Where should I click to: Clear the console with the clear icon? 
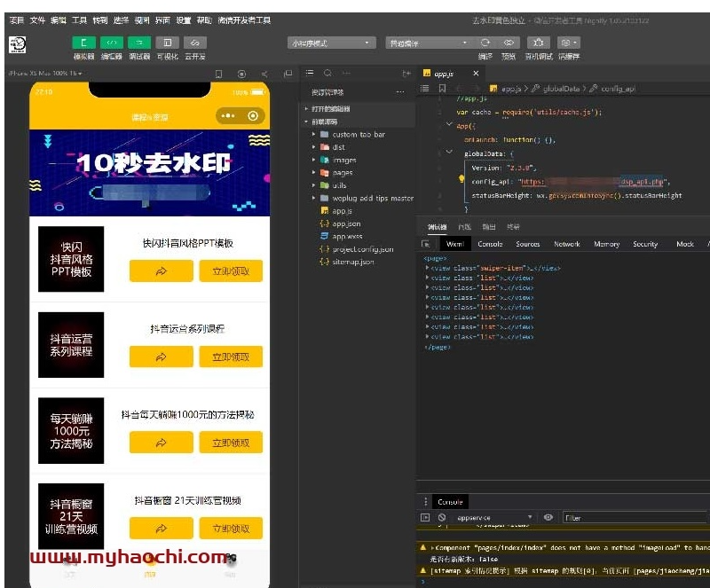pyautogui.click(x=441, y=517)
